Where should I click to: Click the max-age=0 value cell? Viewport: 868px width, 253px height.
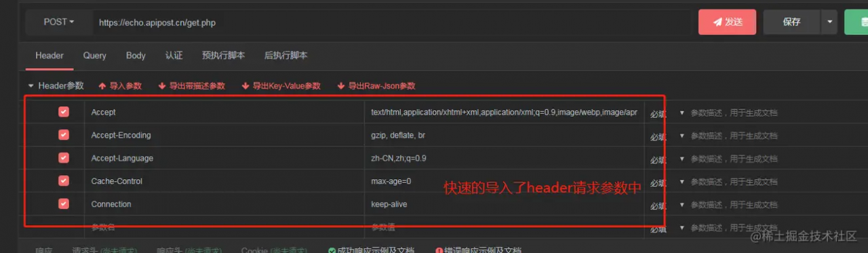pos(505,181)
